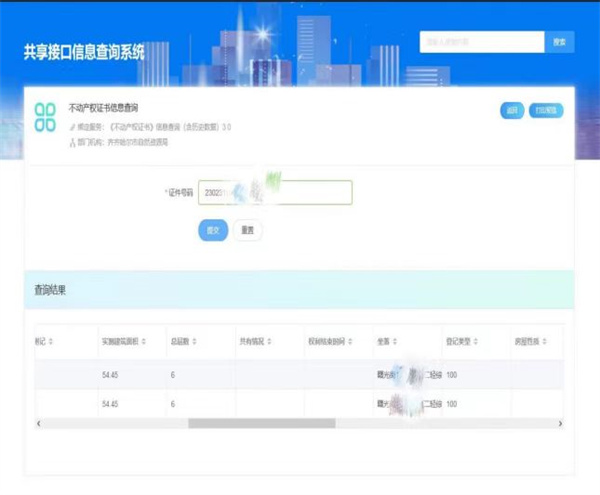This screenshot has height=495, width=600.
Task: Sort by 权利结束时间 column arrows
Action: (350, 342)
